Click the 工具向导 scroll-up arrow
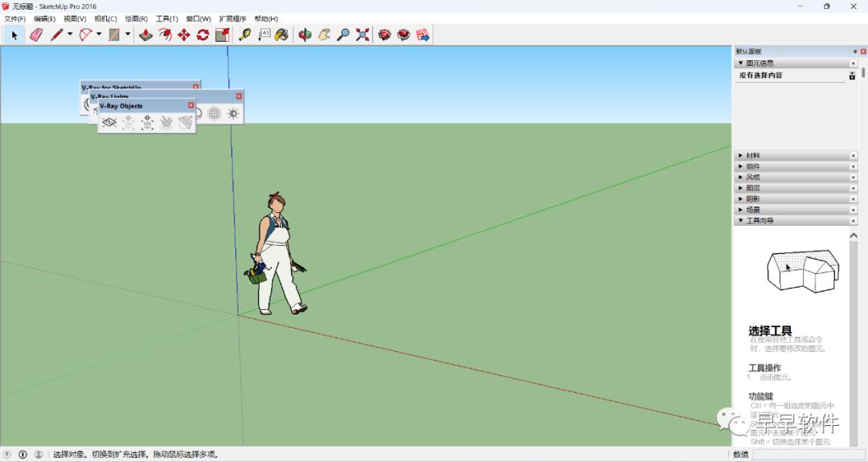 [x=854, y=235]
